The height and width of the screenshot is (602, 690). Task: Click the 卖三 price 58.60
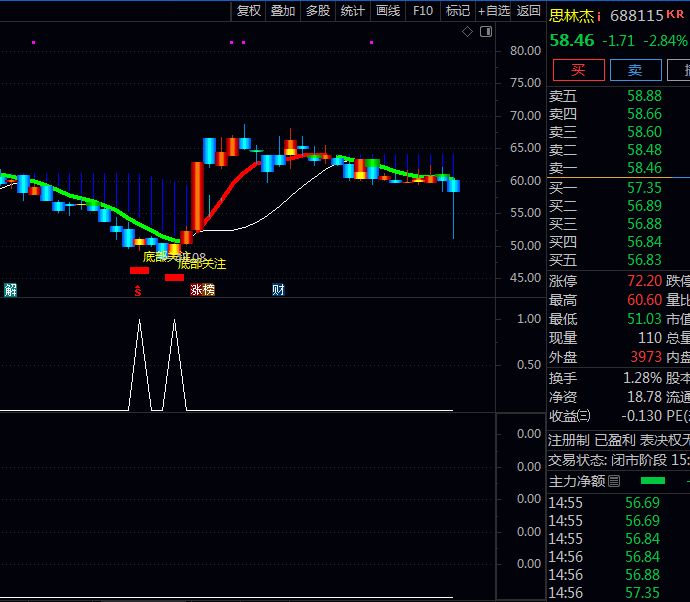pyautogui.click(x=644, y=132)
